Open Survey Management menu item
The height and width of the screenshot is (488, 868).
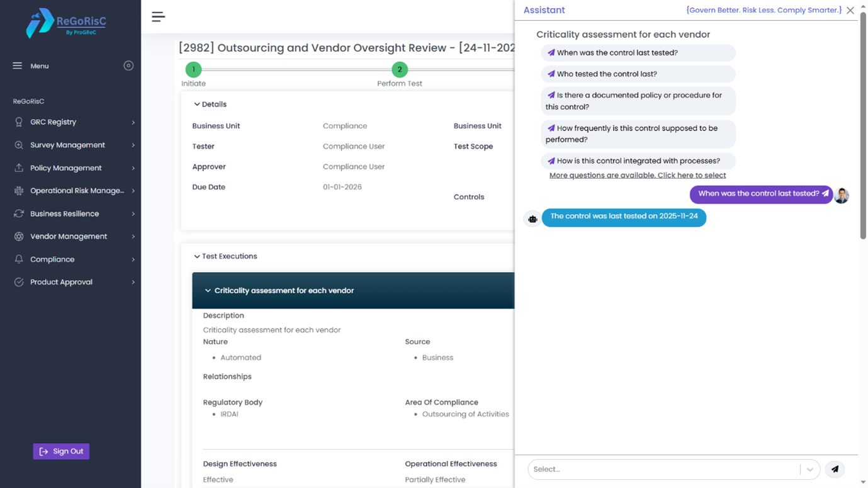click(67, 145)
